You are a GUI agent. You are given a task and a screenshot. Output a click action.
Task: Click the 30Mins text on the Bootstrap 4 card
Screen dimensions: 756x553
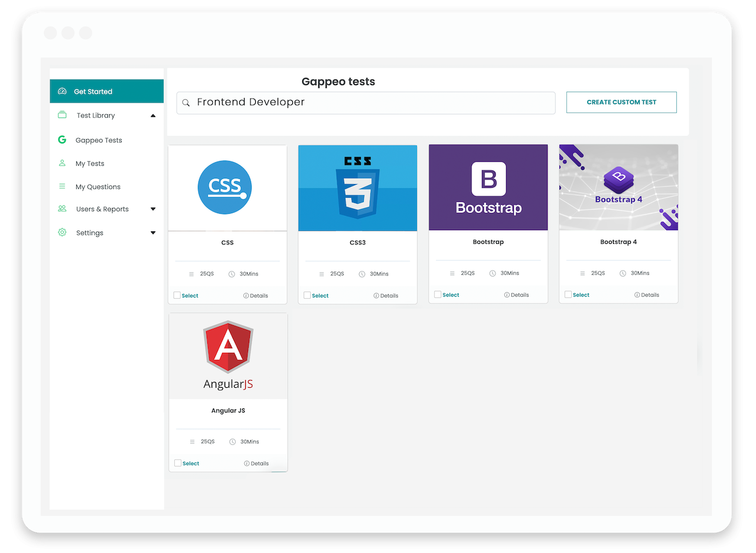click(x=640, y=273)
